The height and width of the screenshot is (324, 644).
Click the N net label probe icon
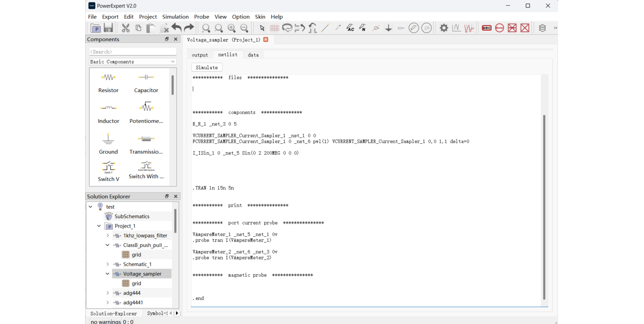[362, 28]
